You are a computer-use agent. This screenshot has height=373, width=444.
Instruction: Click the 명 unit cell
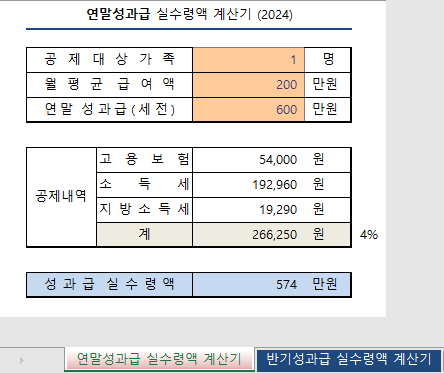point(328,60)
